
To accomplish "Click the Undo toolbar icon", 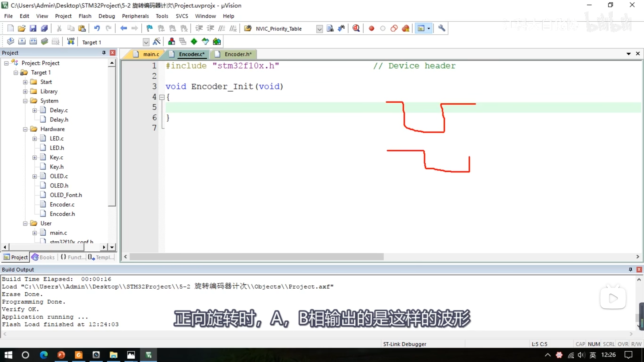I will tap(97, 28).
